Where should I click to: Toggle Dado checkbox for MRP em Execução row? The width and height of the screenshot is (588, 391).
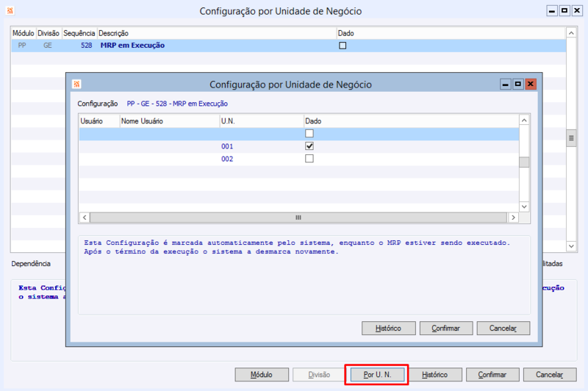[343, 46]
